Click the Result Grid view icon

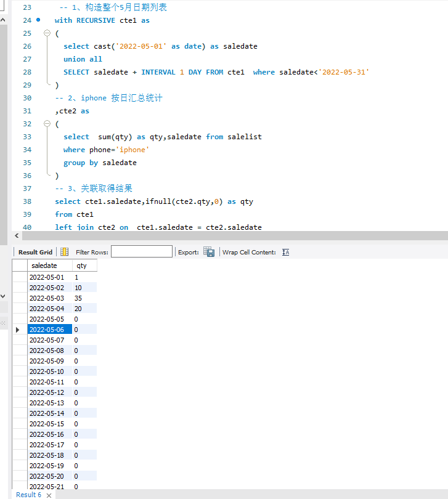[64, 252]
